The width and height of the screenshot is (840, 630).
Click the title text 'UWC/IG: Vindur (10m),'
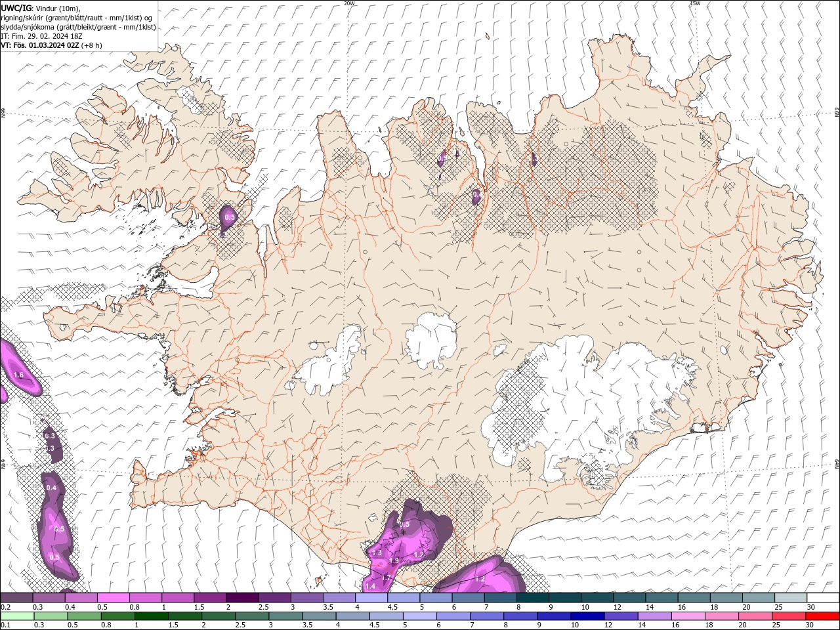tap(39, 8)
